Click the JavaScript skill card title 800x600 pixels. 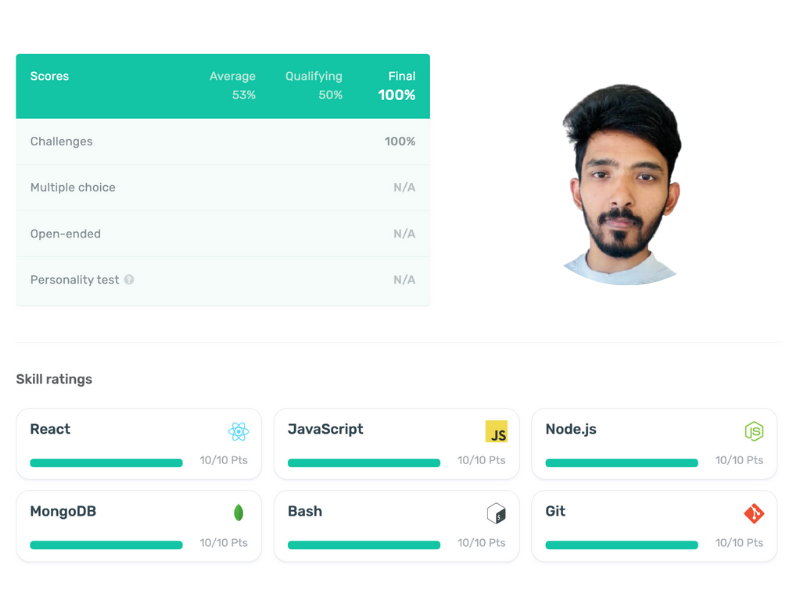click(326, 429)
